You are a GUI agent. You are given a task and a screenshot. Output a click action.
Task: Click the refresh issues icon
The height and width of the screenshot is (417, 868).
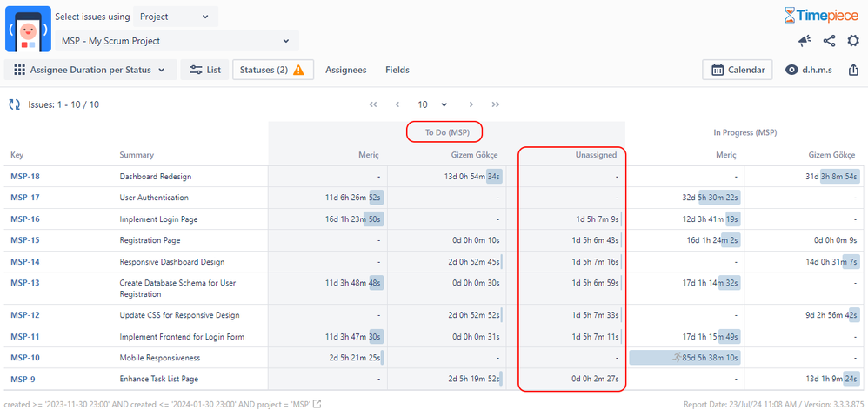click(15, 104)
